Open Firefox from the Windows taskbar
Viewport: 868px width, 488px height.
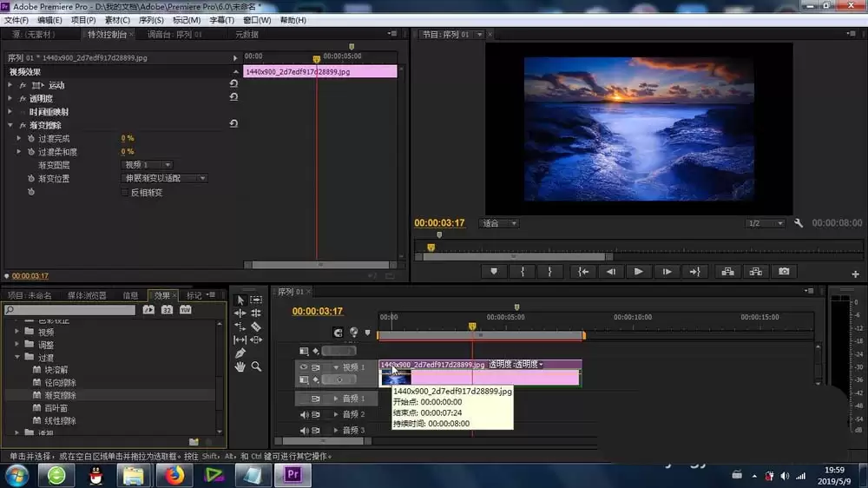point(174,475)
